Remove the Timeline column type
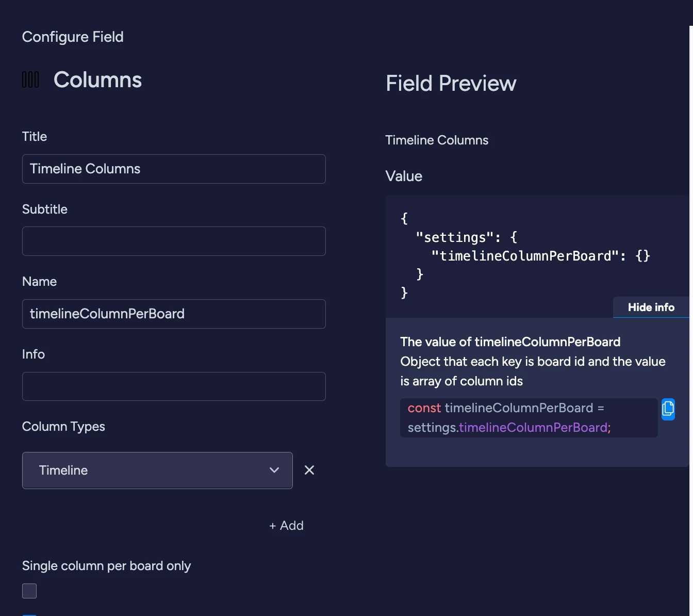The width and height of the screenshot is (693, 616). pos(309,470)
